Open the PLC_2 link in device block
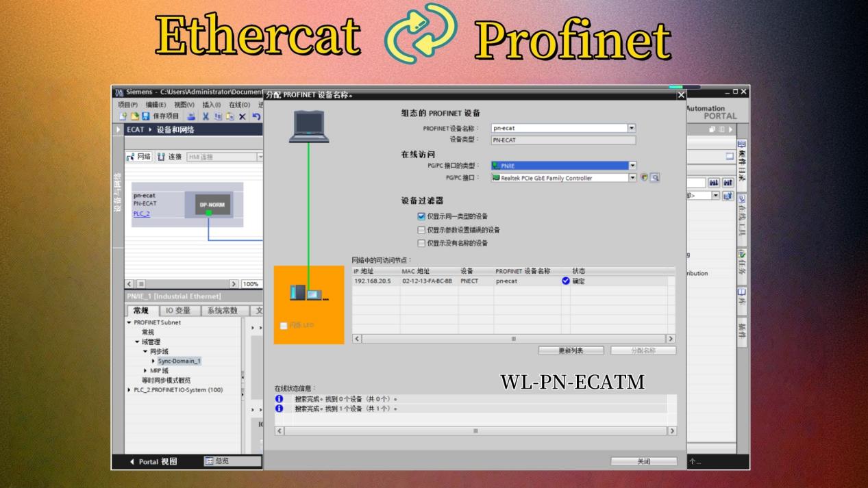The image size is (868, 488). pyautogui.click(x=141, y=214)
